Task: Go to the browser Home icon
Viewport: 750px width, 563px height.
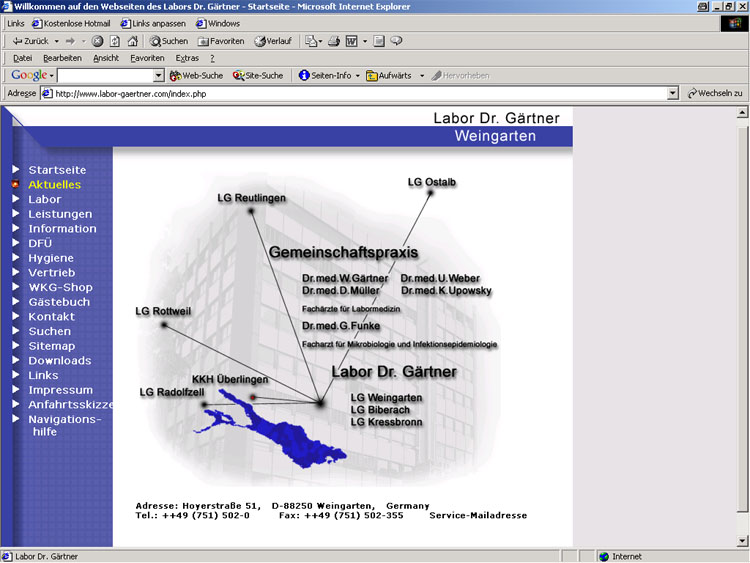Action: tap(132, 41)
